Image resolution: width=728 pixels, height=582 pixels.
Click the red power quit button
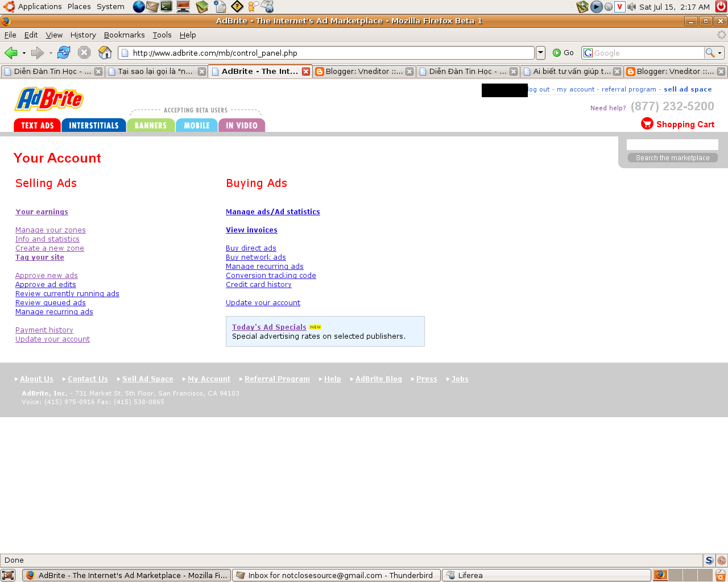(x=721, y=7)
